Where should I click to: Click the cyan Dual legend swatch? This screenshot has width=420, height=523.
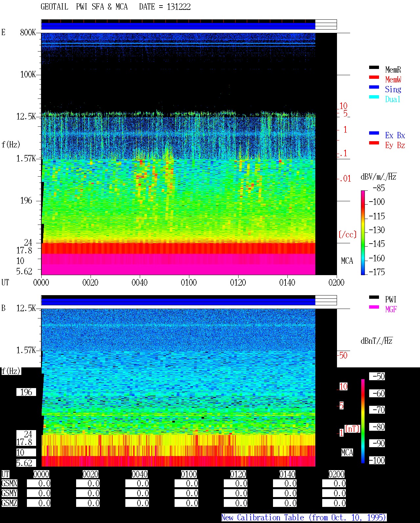374,97
